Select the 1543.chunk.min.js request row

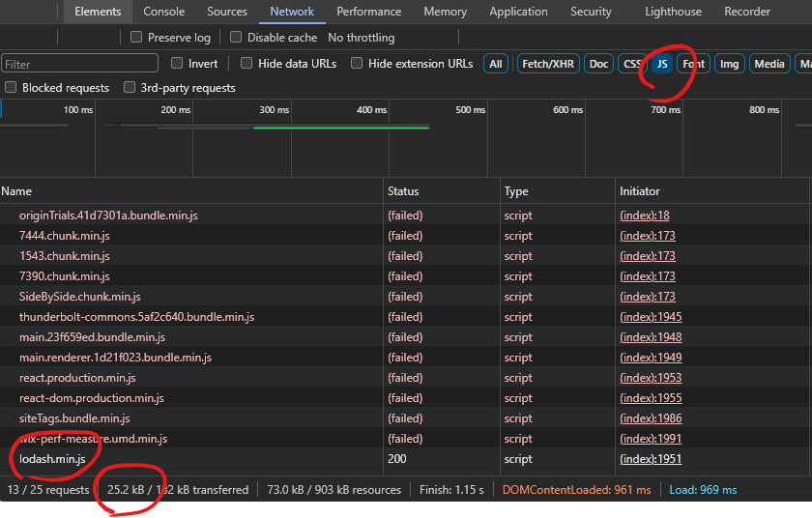point(404,256)
